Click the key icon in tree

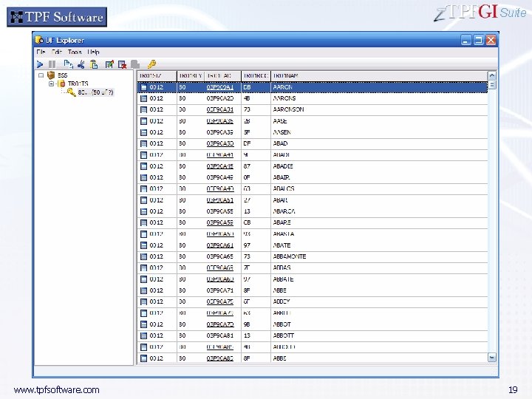click(71, 92)
